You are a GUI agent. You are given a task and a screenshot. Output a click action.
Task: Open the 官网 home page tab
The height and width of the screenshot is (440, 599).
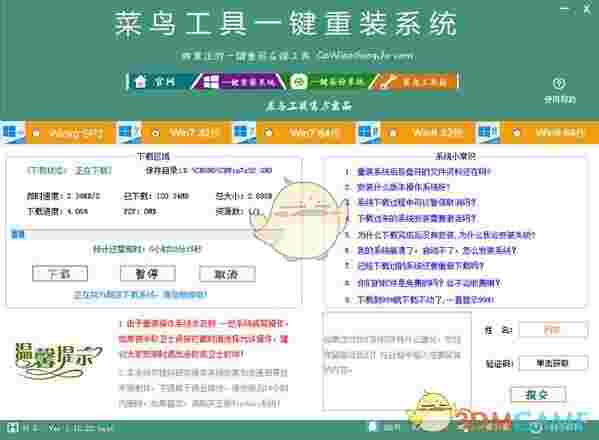[160, 81]
